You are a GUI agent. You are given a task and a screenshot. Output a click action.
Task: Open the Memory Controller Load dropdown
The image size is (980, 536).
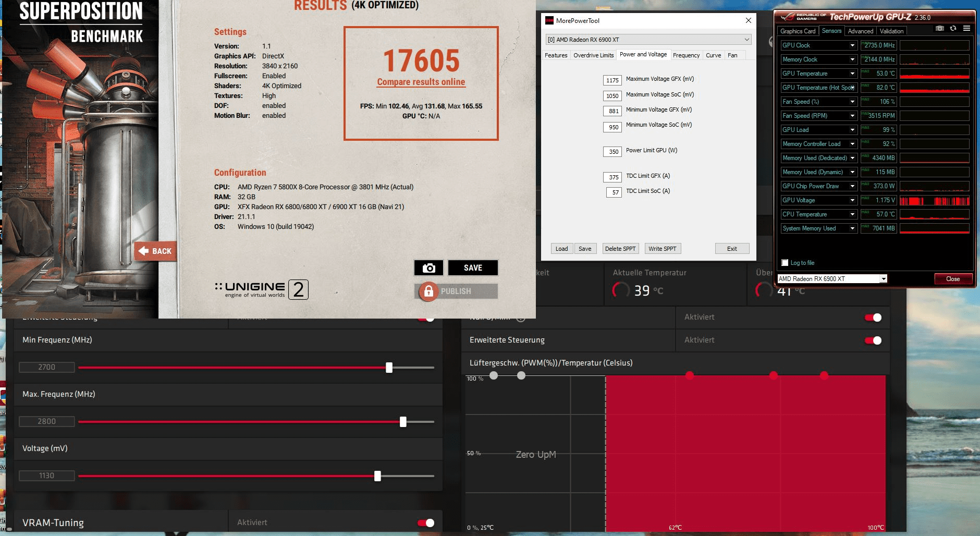tap(852, 144)
